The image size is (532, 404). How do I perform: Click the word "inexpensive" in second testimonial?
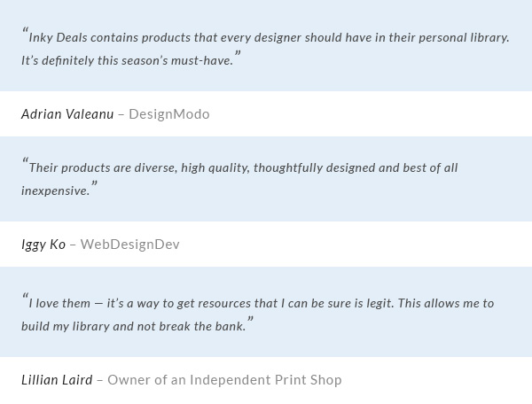click(55, 191)
